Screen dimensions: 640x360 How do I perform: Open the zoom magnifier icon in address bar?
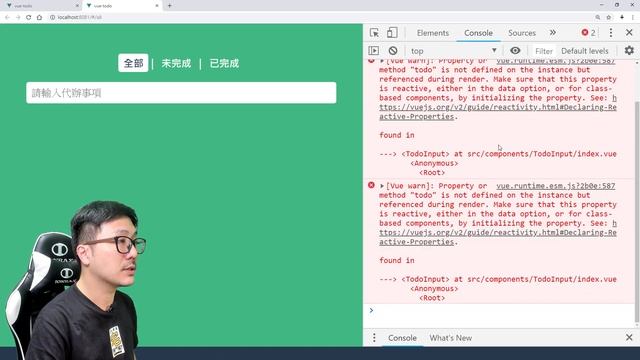(x=598, y=17)
